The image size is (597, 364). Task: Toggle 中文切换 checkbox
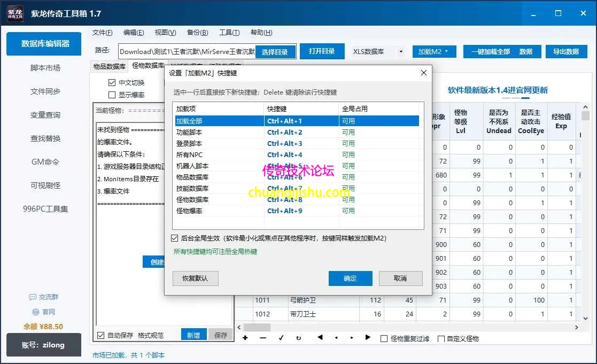[x=112, y=83]
